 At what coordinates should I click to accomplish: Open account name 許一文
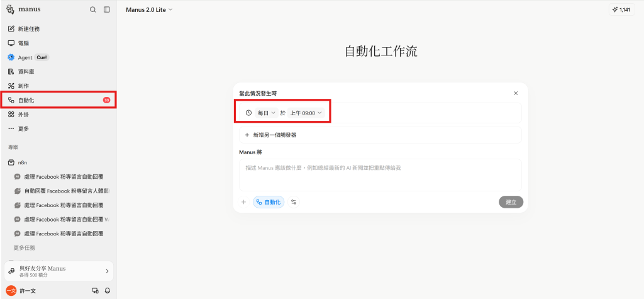click(x=28, y=291)
